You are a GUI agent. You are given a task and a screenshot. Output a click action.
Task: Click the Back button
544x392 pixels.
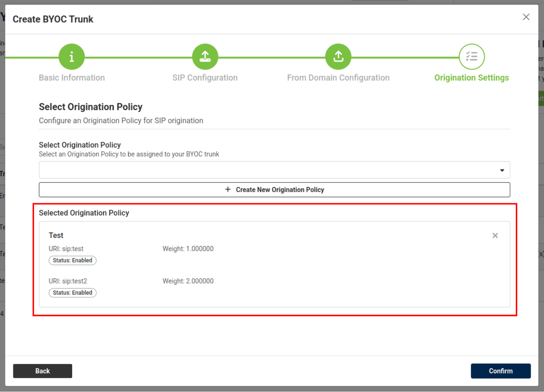[42, 371]
